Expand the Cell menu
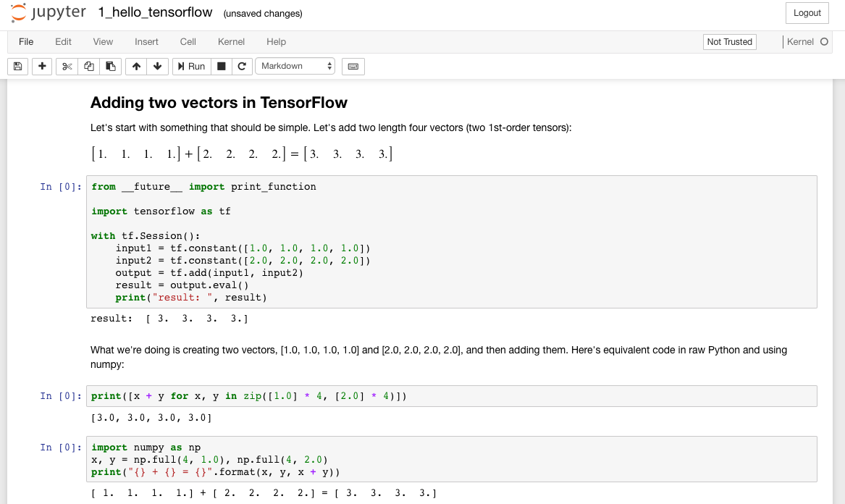The height and width of the screenshot is (504, 845). point(188,41)
